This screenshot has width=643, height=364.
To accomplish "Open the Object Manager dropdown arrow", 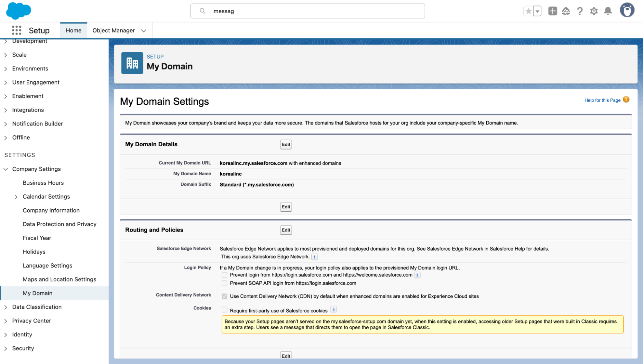I will (143, 31).
